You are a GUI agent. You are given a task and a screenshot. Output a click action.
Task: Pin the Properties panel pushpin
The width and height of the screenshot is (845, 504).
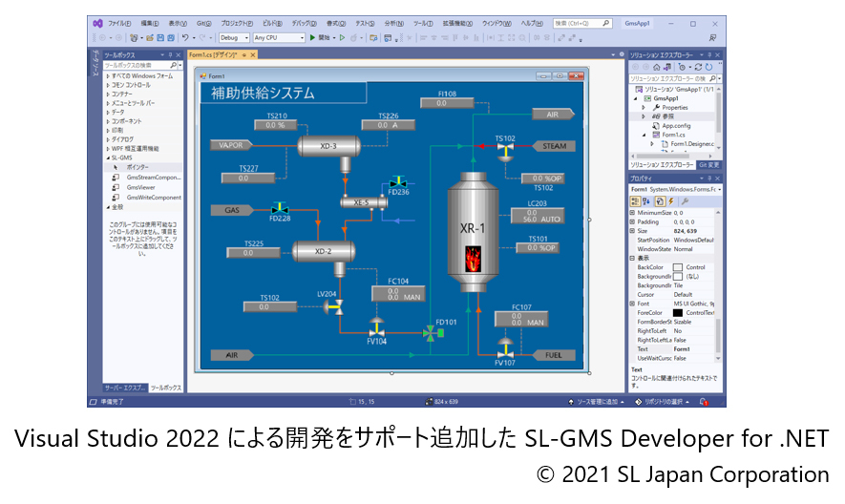(x=709, y=178)
